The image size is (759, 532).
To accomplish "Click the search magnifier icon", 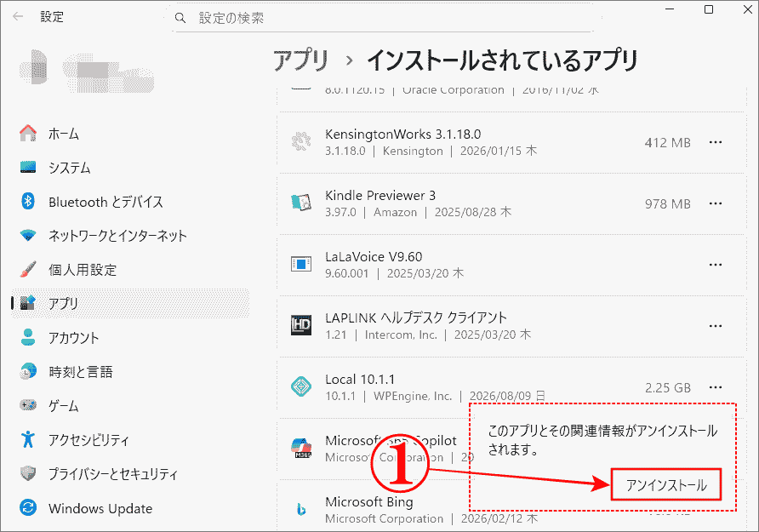I will pyautogui.click(x=180, y=18).
